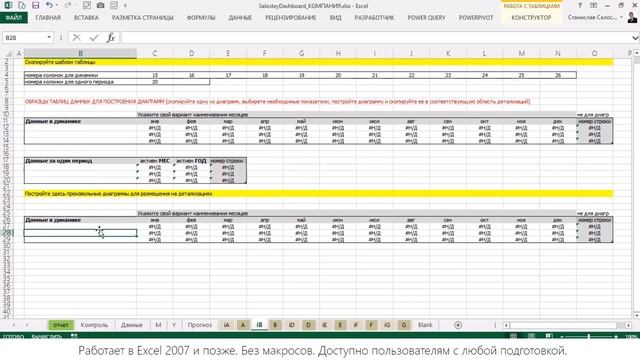Select cell 'номера колонок для динамики'
The image size is (640, 360).
[80, 75]
